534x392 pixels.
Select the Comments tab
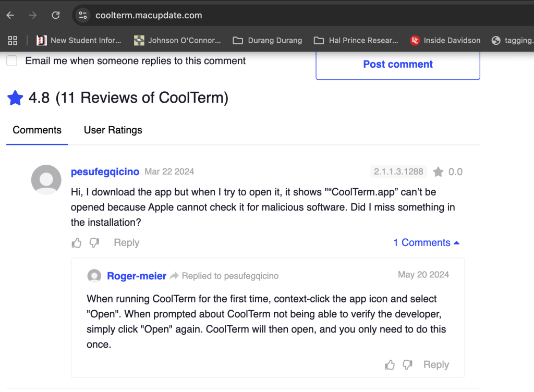coord(37,130)
